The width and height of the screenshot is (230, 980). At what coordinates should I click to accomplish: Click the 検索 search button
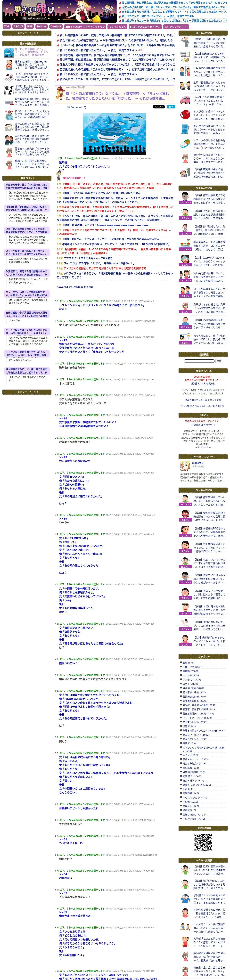[219, 361]
